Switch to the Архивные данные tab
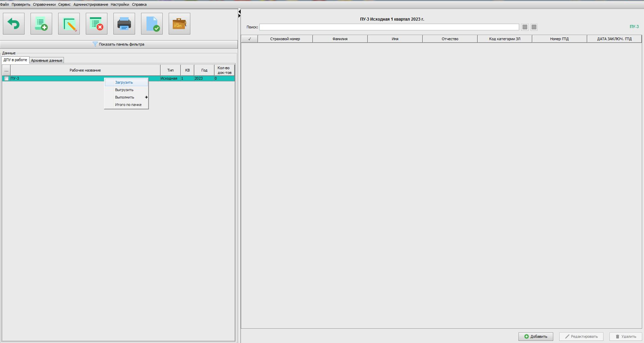The height and width of the screenshot is (343, 644). (x=47, y=60)
